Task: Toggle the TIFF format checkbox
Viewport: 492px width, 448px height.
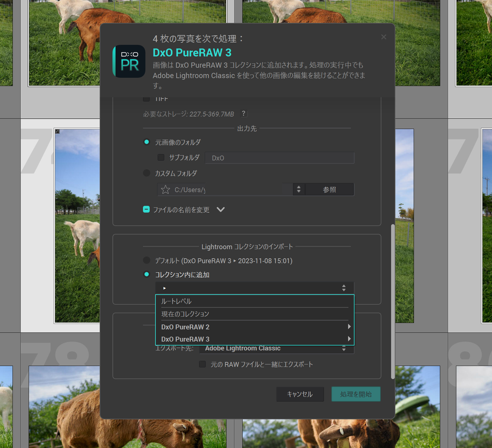Action: [x=146, y=99]
